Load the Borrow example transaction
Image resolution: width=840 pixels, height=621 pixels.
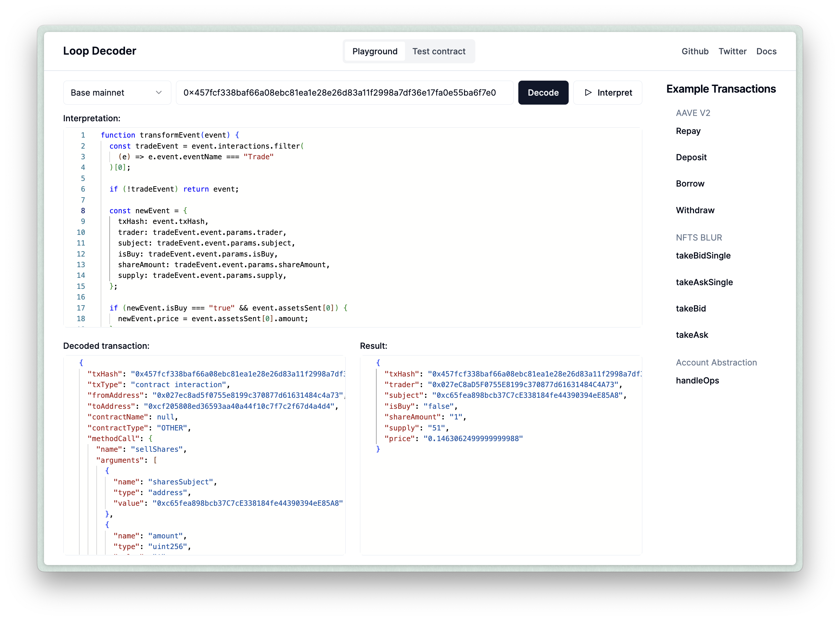[690, 184]
